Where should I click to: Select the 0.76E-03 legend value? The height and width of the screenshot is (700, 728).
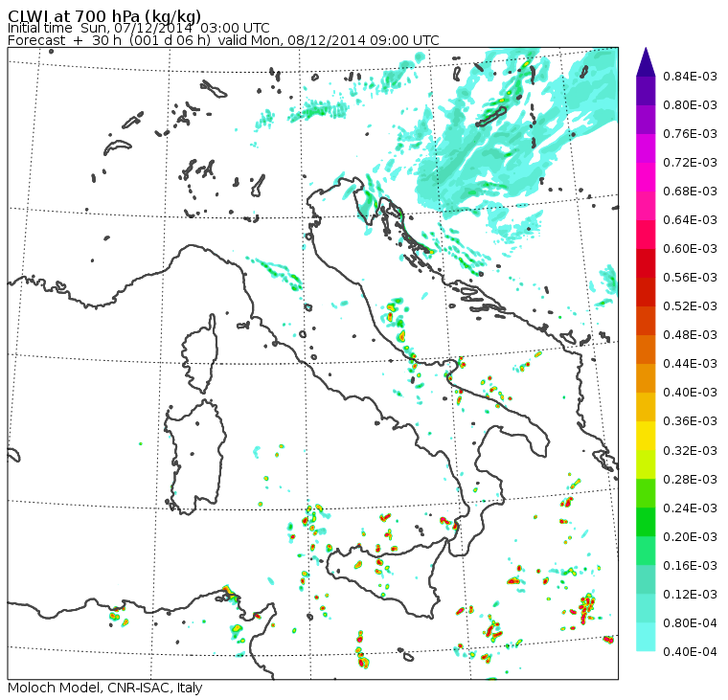point(690,134)
